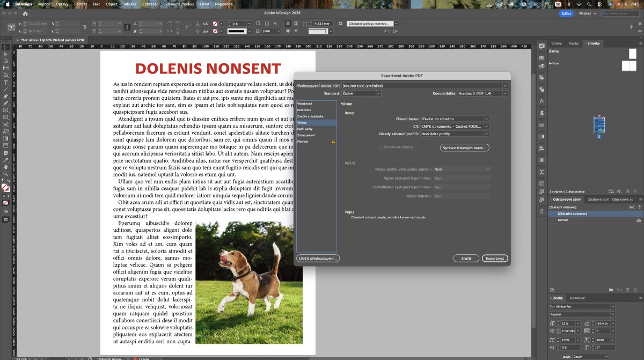
Task: Select the Eyedropper tool
Action: 6,159
